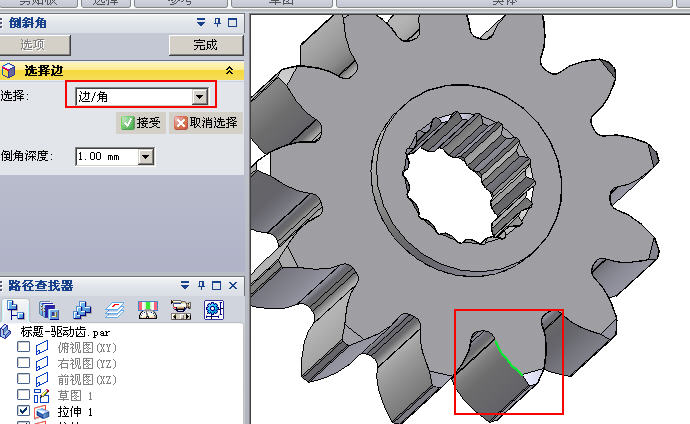Image resolution: width=690 pixels, height=424 pixels.
Task: Maximize the 倒斜角 panel
Action: (233, 22)
